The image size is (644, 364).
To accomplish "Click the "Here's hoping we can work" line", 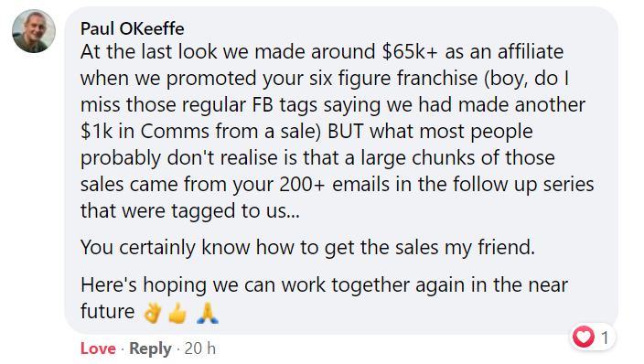I will click(x=324, y=284).
